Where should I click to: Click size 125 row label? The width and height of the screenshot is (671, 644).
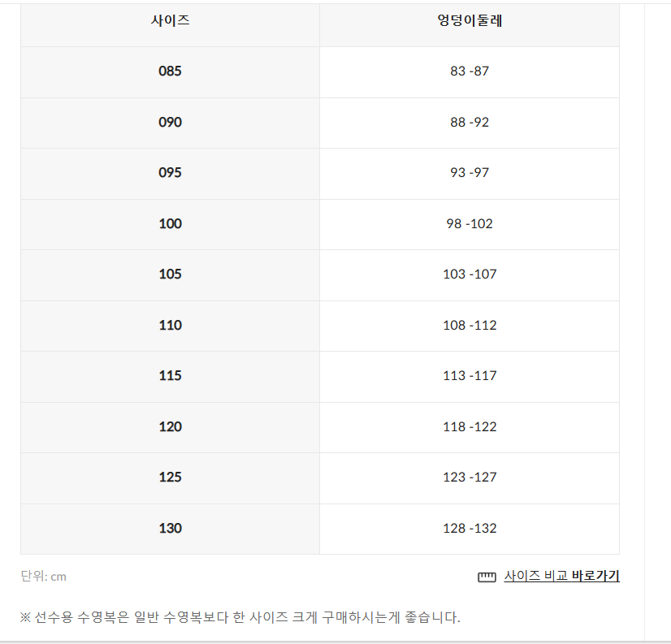click(171, 478)
